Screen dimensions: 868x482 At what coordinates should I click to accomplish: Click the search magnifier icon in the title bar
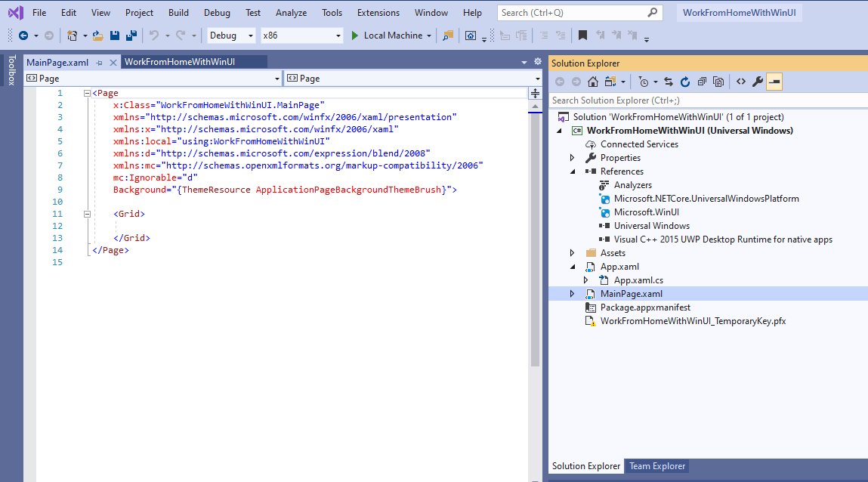[653, 12]
